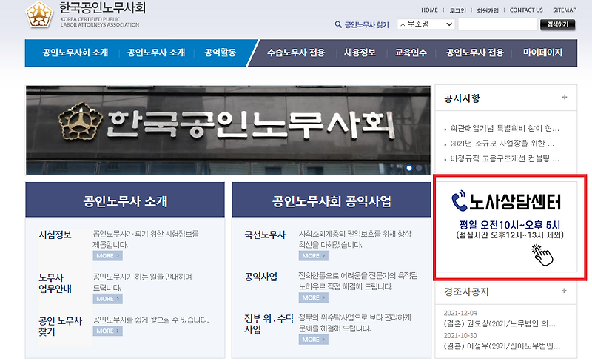Click the 공인 노무사 찾기 heading in the list
Image resolution: width=592 pixels, height=364 pixels.
[61, 326]
